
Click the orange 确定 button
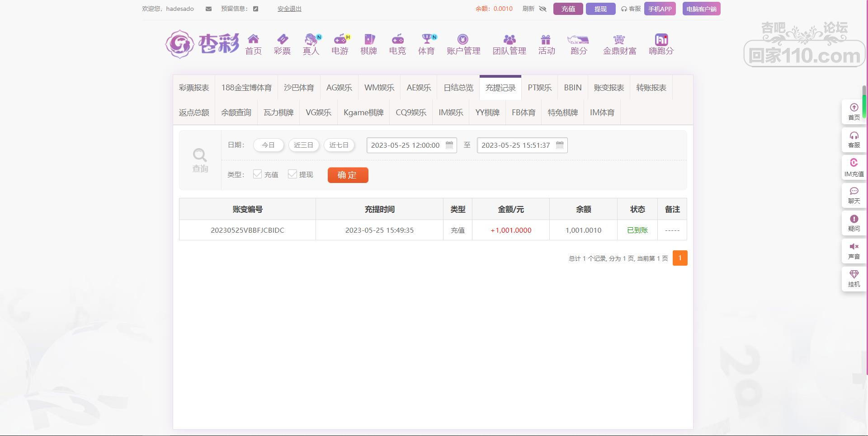click(x=348, y=175)
